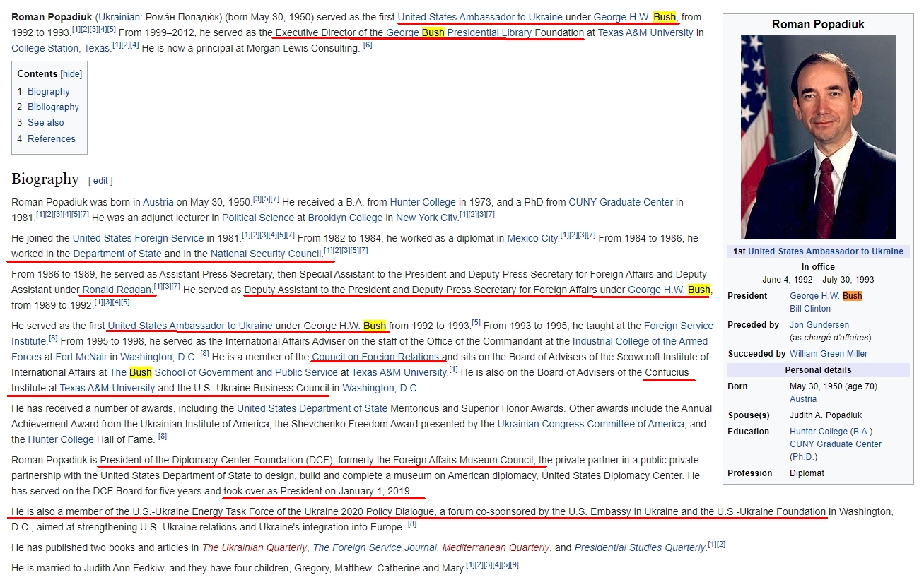Image resolution: width=924 pixels, height=587 pixels.
Task: Edit the Biography section
Action: coord(100,181)
